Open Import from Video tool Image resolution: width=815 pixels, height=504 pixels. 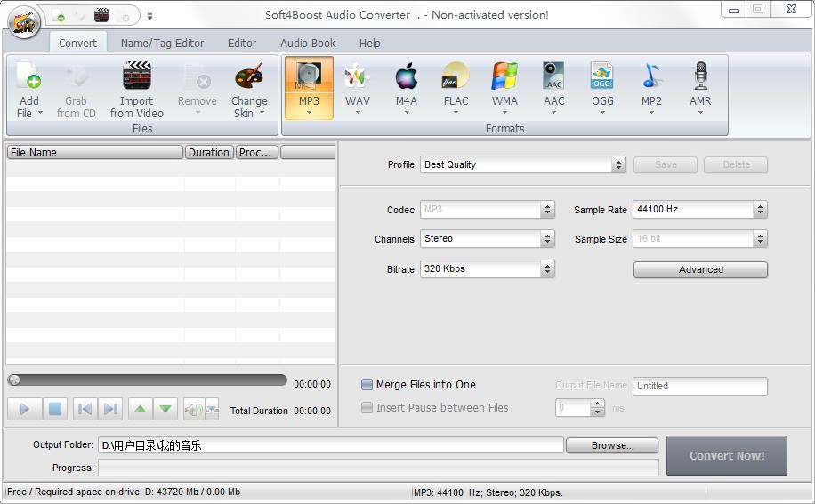pos(136,78)
